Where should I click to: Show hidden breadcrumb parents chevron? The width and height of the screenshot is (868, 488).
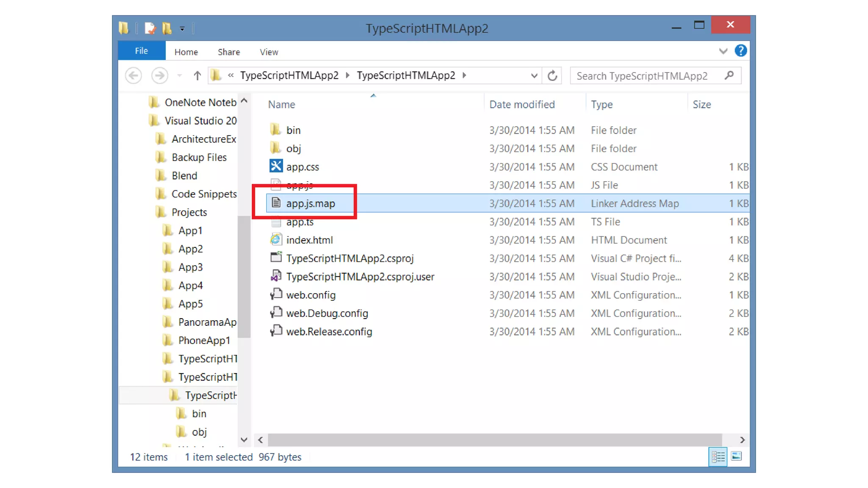click(x=231, y=75)
